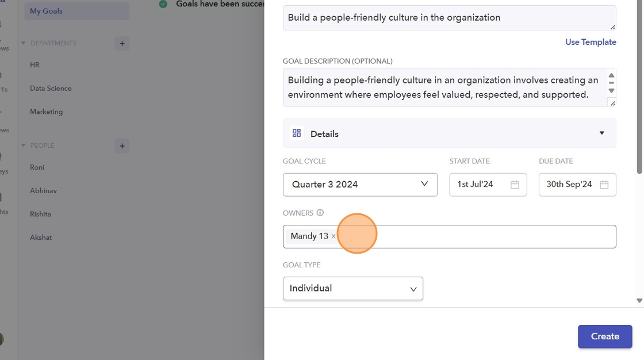Collapse the Departments tree section

(x=24, y=43)
